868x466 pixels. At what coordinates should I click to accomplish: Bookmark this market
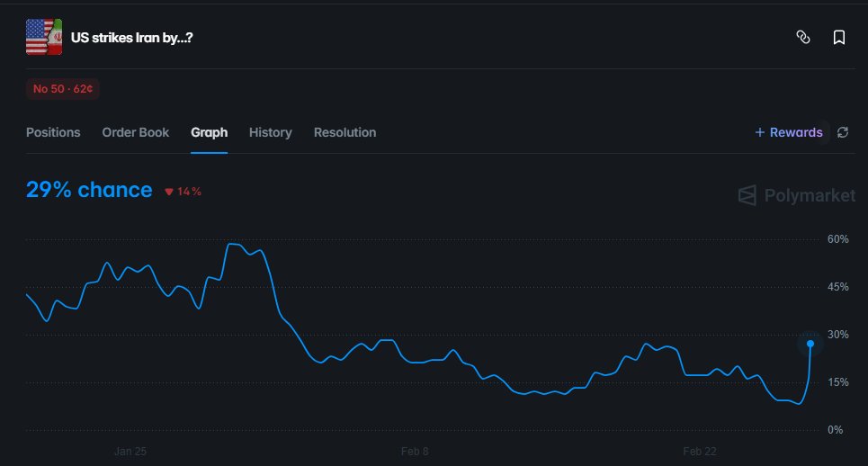(838, 37)
